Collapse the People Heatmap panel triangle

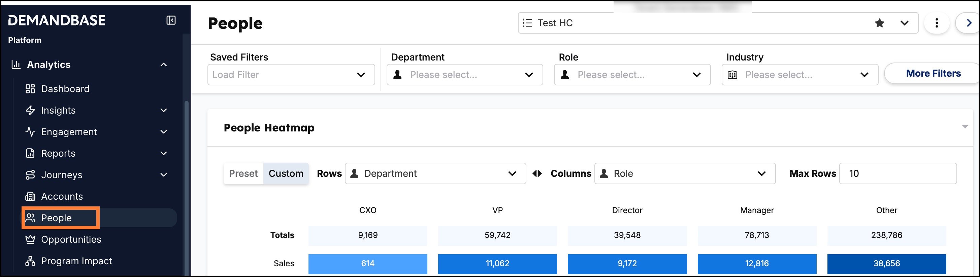pyautogui.click(x=965, y=126)
